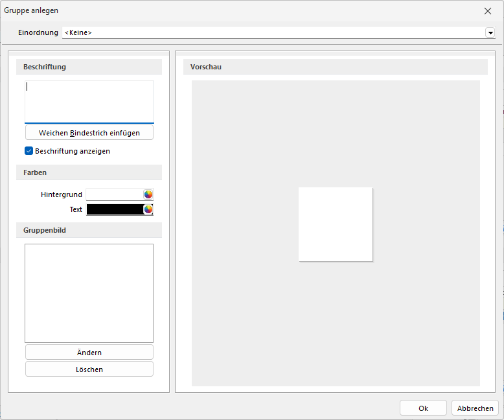Click the empty Gruppenbild image box

89,293
